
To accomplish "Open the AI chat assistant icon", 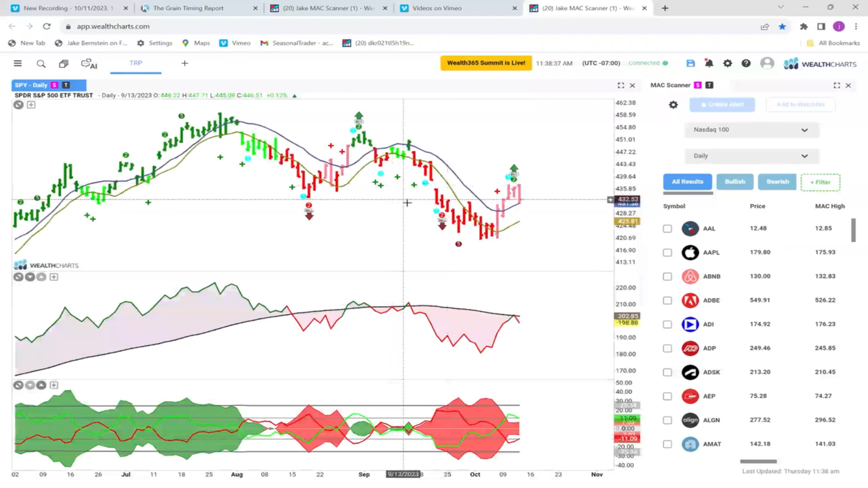I will click(89, 64).
